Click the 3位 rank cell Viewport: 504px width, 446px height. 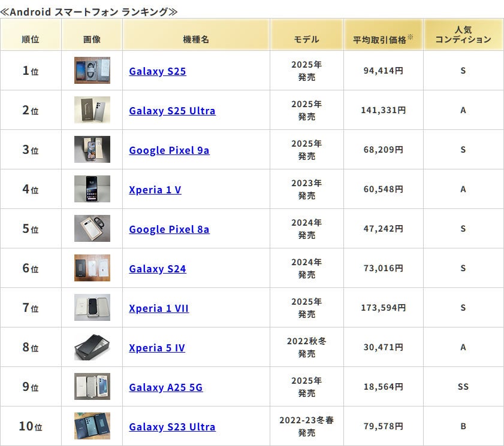[31, 150]
